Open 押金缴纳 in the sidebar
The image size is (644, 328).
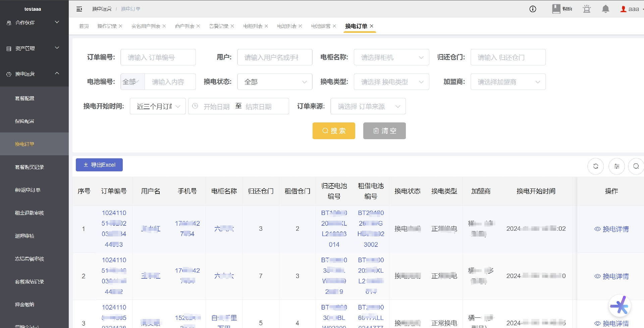pyautogui.click(x=34, y=305)
